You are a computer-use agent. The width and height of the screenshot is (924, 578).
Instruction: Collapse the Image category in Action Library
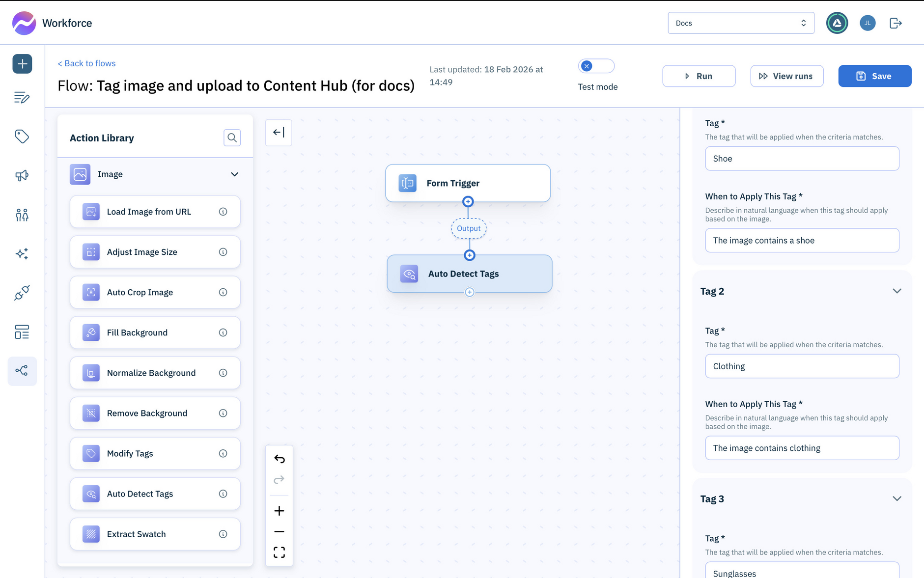pos(234,174)
